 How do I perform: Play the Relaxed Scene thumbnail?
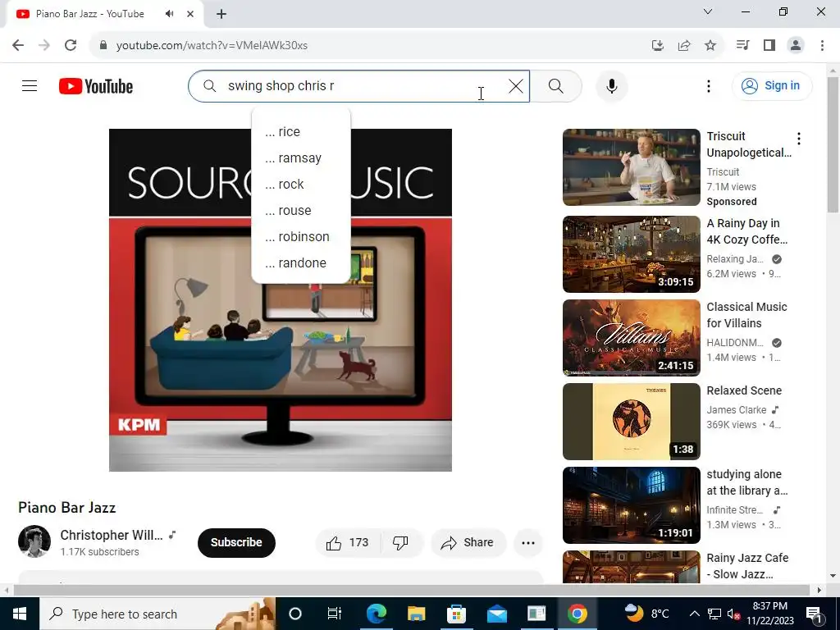631,421
